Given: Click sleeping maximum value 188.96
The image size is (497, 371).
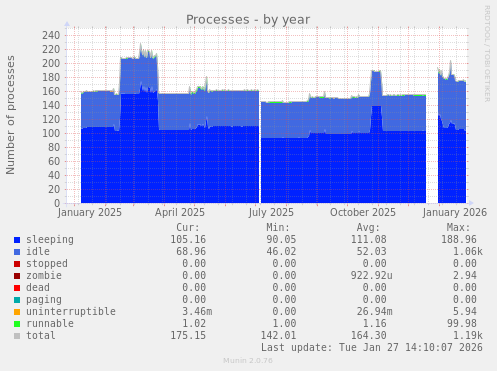Looking at the screenshot, I should pyautogui.click(x=458, y=240).
